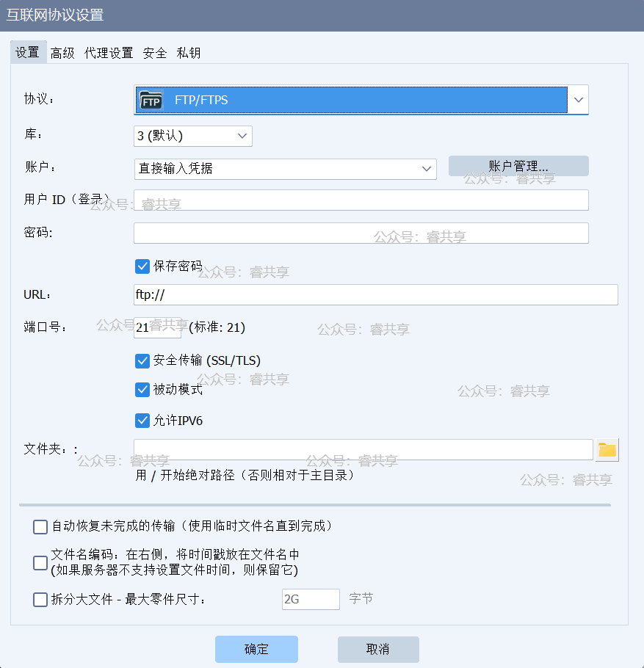Enable 拆分大文件 checkbox
The height and width of the screenshot is (668, 644).
[x=40, y=600]
